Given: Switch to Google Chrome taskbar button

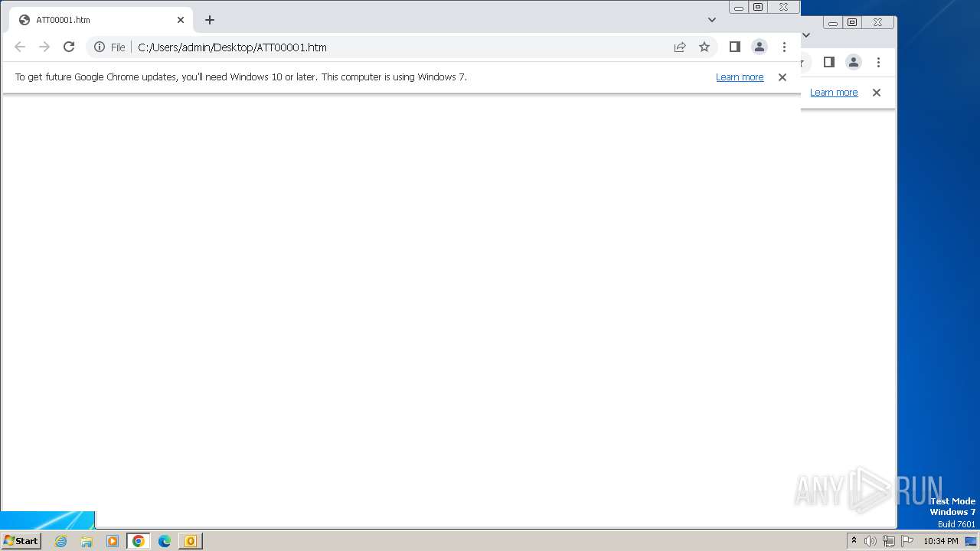Looking at the screenshot, I should 139,541.
